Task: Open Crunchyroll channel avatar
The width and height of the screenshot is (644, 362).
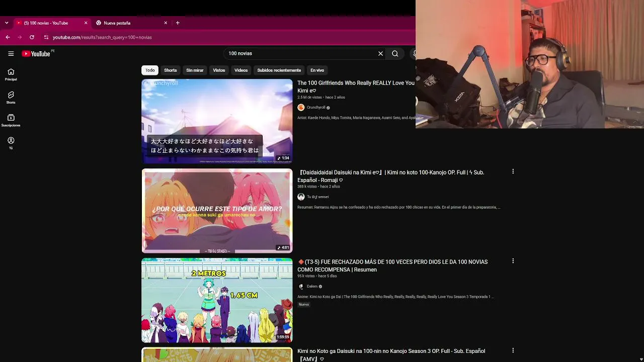Action: coord(301,108)
